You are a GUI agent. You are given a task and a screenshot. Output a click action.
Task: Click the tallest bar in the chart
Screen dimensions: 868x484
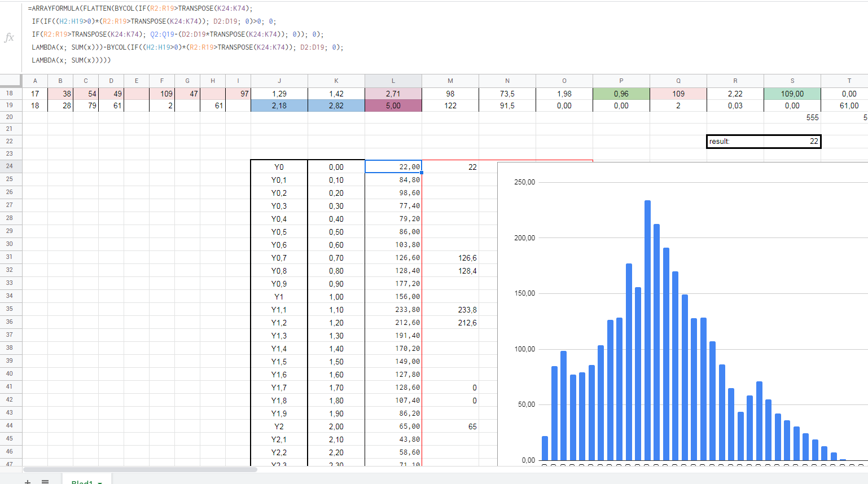[x=647, y=330]
